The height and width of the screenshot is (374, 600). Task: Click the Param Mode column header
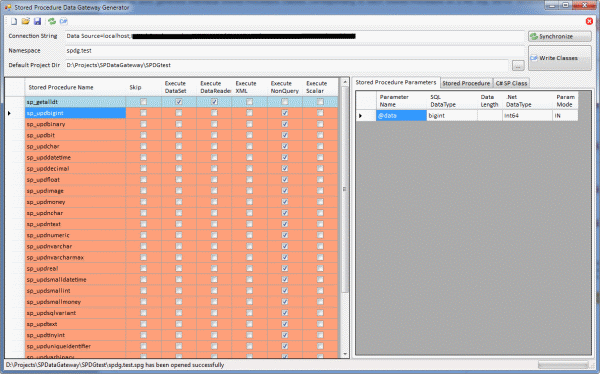click(x=565, y=101)
